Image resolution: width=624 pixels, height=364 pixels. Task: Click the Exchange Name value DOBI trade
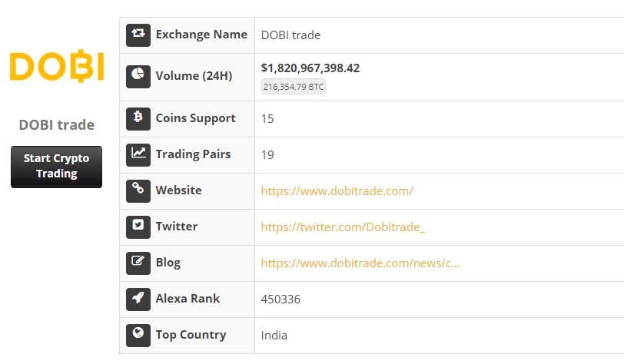(290, 35)
